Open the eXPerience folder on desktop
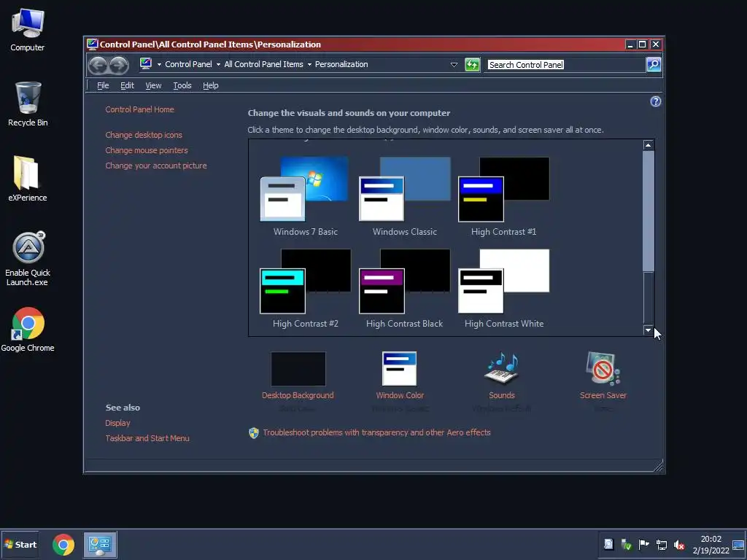Viewport: 747px width, 560px height. coord(28,179)
